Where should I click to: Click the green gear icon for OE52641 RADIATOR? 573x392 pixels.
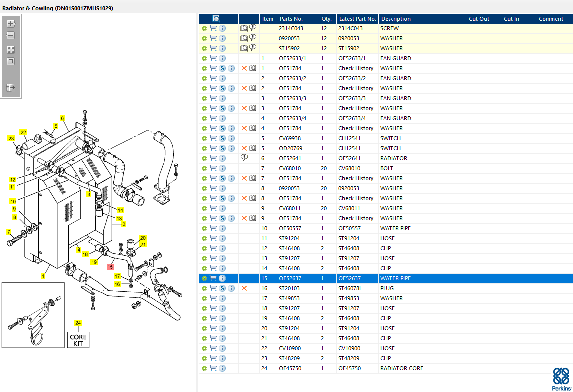(204, 158)
